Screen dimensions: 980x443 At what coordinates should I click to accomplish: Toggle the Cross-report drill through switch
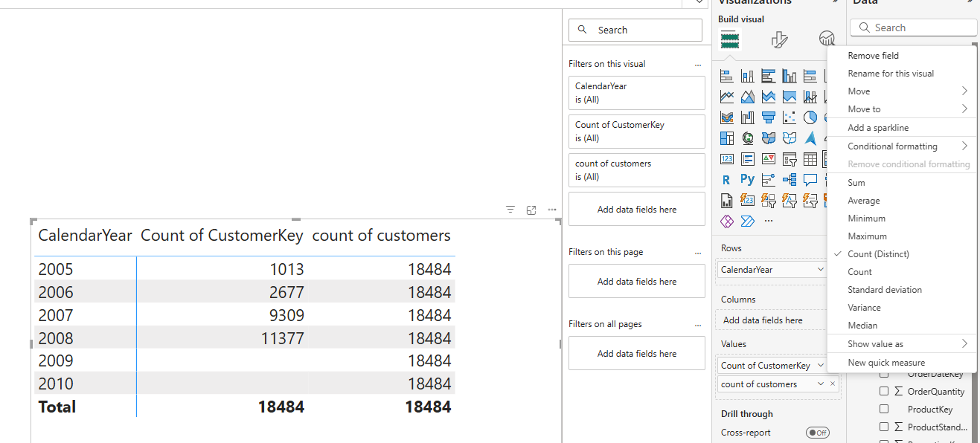click(818, 433)
